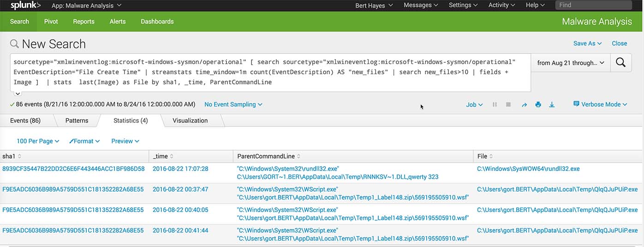Export results with download icon
The image size is (644, 247).
[x=552, y=105]
